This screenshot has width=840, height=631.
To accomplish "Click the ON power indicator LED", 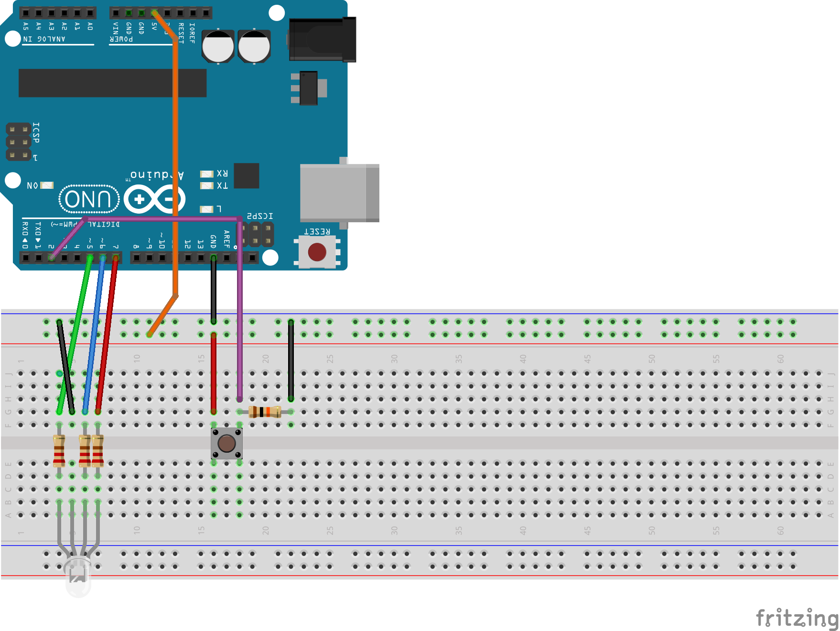I will [47, 185].
